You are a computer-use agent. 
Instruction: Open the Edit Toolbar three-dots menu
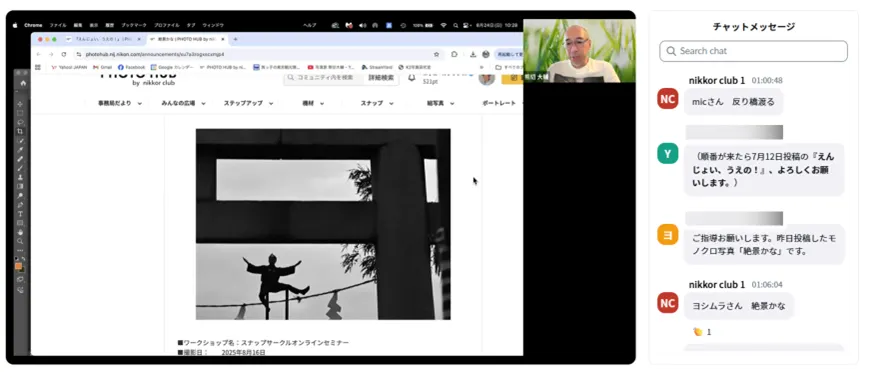tap(20, 250)
